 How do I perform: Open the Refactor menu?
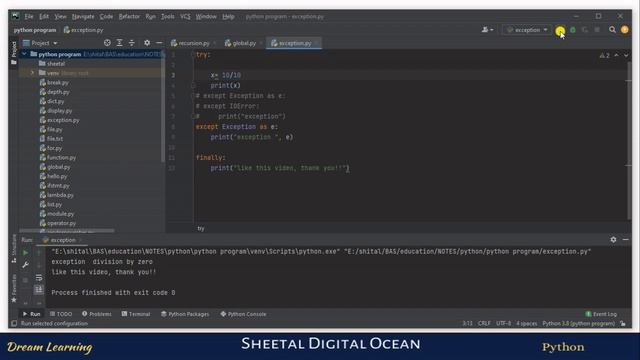(129, 17)
